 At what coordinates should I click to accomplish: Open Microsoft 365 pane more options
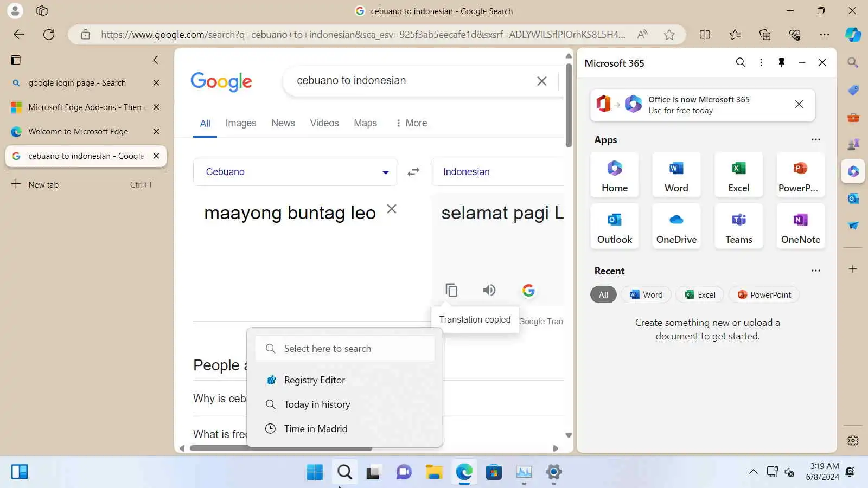[761, 62]
